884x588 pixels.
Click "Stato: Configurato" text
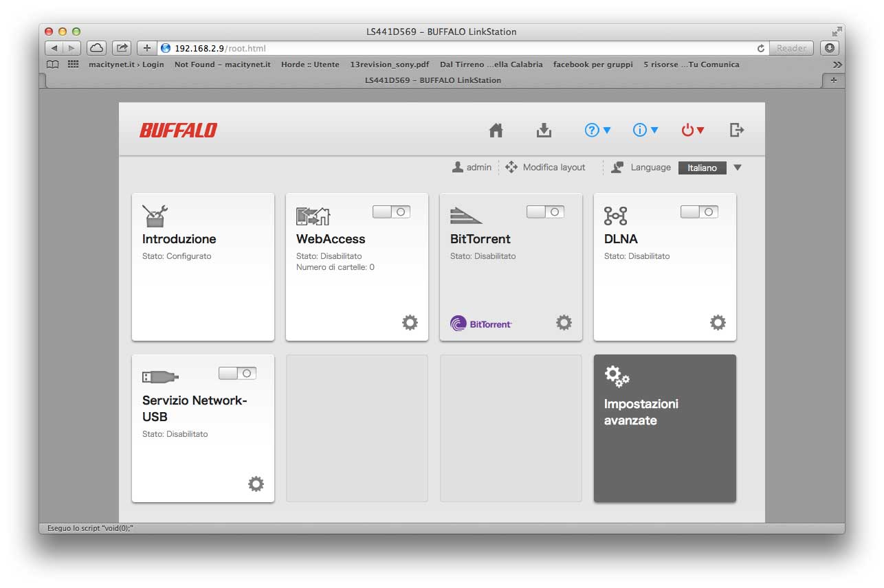tap(177, 256)
